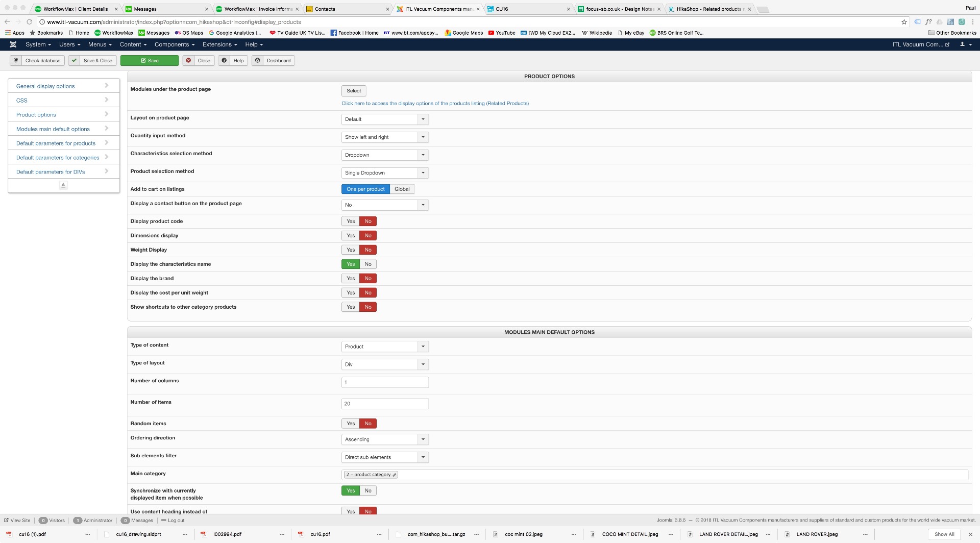Viewport: 980px width, 543px height.
Task: Open Type of layout dropdown
Action: [385, 364]
